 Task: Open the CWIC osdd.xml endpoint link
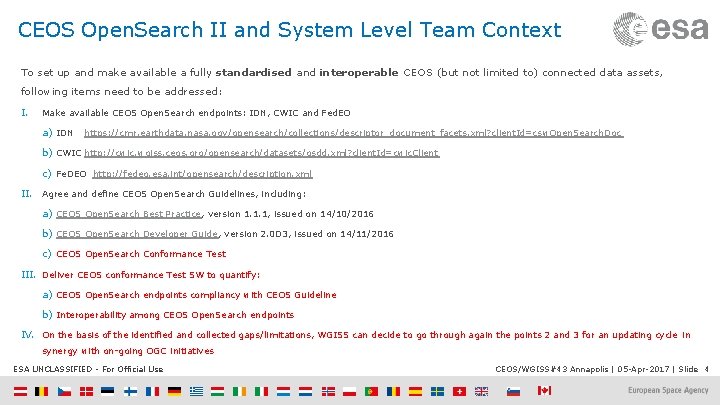(262, 152)
